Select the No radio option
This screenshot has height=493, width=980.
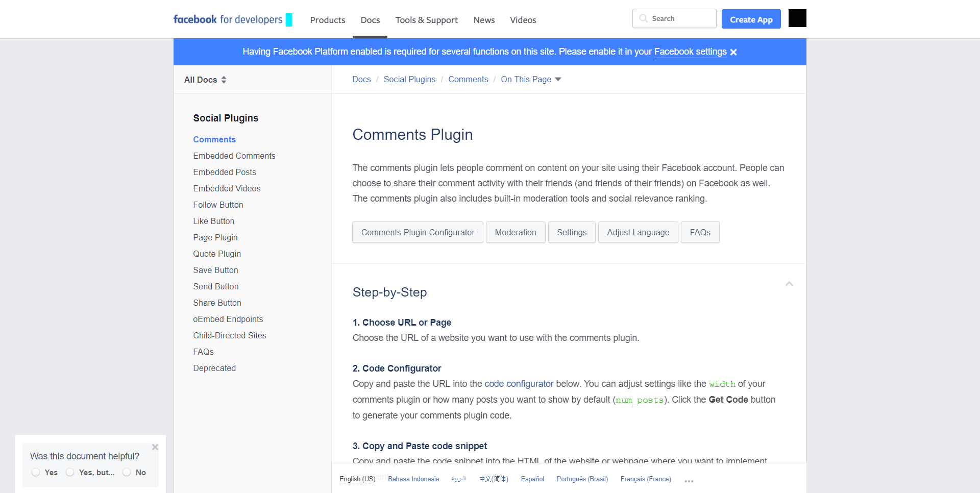click(x=127, y=472)
